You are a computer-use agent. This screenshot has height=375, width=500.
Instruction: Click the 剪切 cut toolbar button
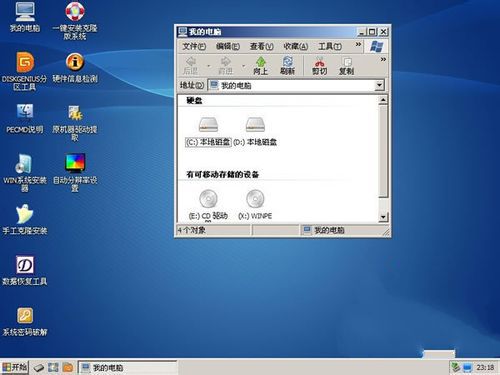point(319,66)
